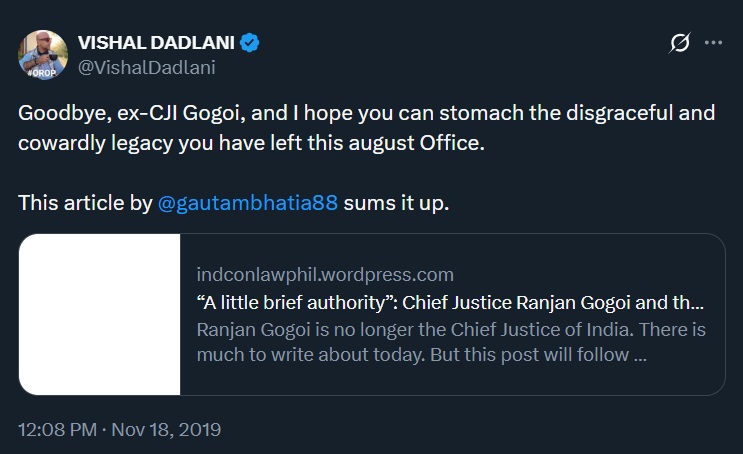Open Vishal Dadlani's profile avatar
Image resolution: width=743 pixels, height=454 pixels.
(x=43, y=54)
